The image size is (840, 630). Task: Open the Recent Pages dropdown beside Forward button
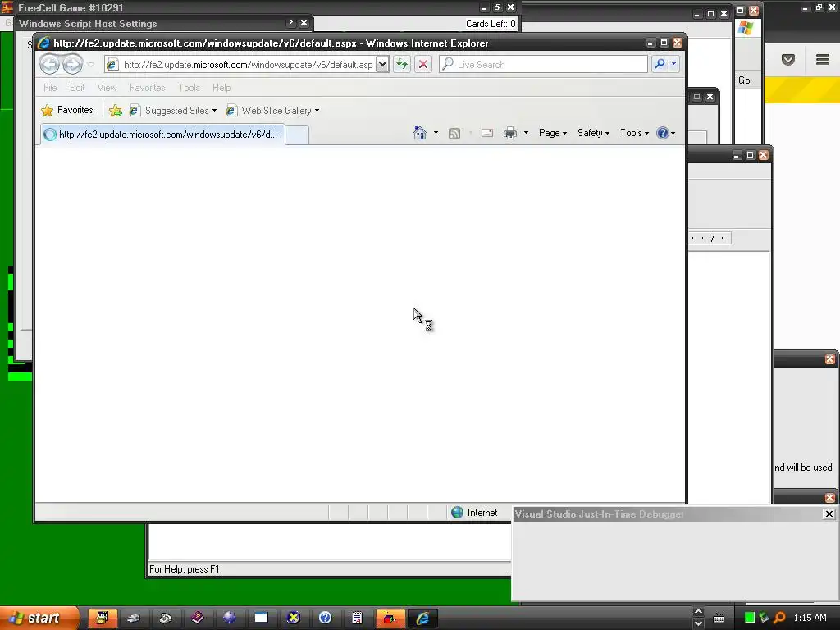91,65
